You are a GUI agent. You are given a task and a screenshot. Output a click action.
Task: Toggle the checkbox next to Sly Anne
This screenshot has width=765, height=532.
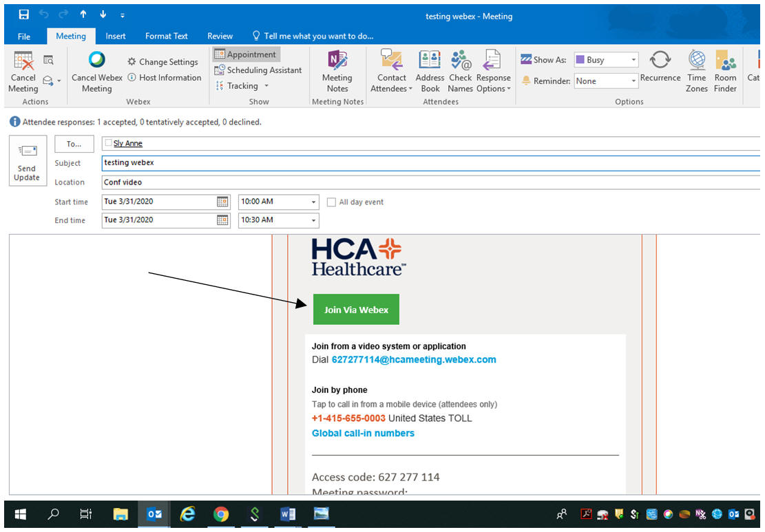107,144
